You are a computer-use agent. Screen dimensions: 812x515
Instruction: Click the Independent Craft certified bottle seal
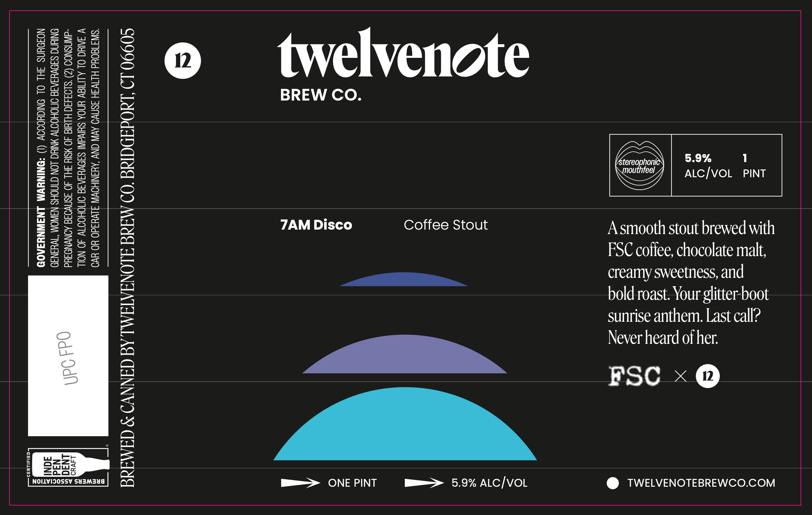(x=68, y=467)
